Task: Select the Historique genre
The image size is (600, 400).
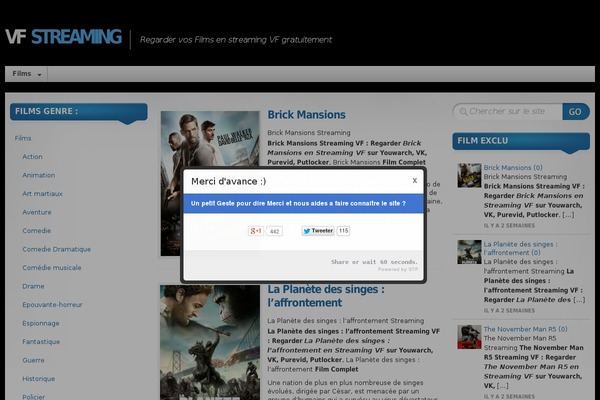Action: tap(39, 379)
